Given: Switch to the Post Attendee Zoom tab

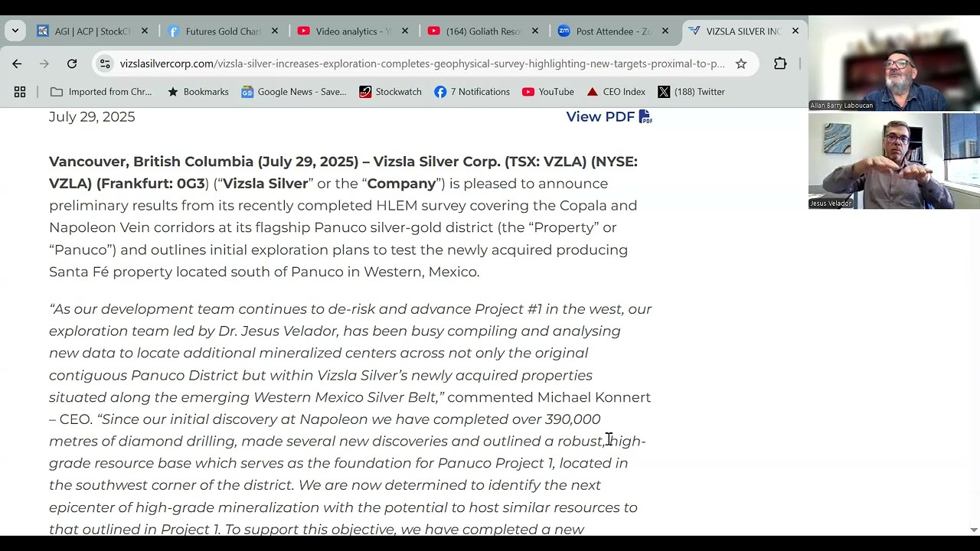Looking at the screenshot, I should point(612,31).
